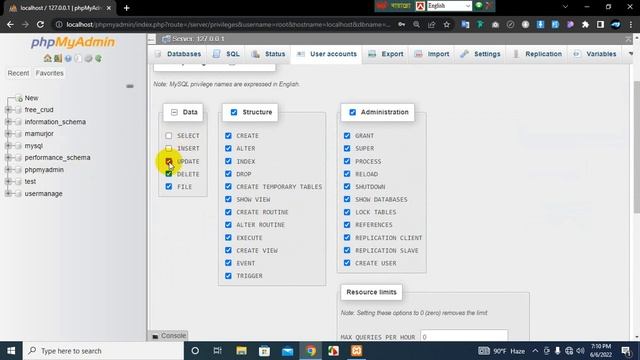Open the Import tab
This screenshot has height=360, width=640.
point(432,54)
